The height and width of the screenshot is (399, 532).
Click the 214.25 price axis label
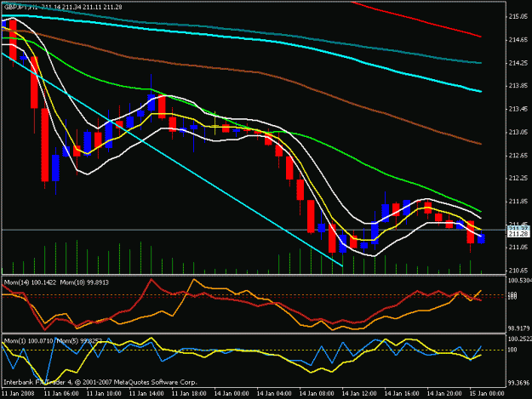click(x=518, y=63)
